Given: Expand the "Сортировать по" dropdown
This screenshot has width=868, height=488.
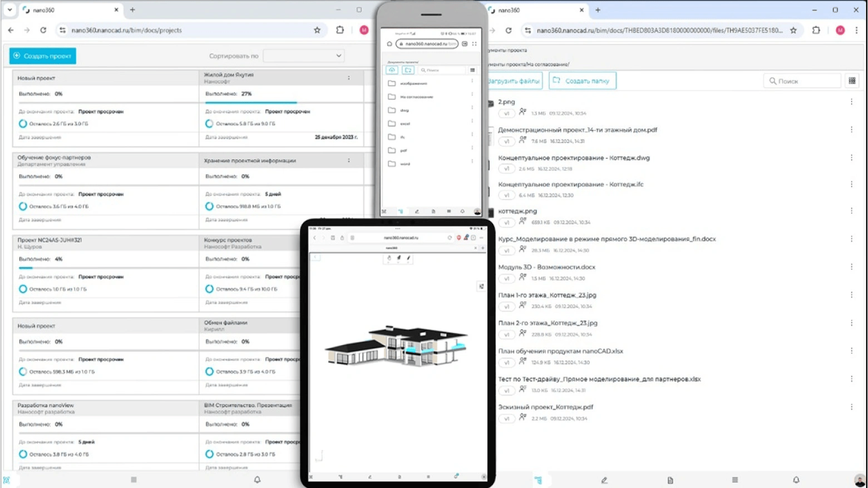Looking at the screenshot, I should pyautogui.click(x=303, y=56).
